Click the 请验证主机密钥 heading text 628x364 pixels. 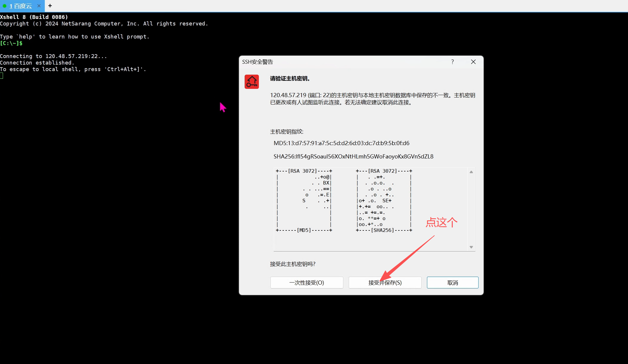(x=290, y=78)
